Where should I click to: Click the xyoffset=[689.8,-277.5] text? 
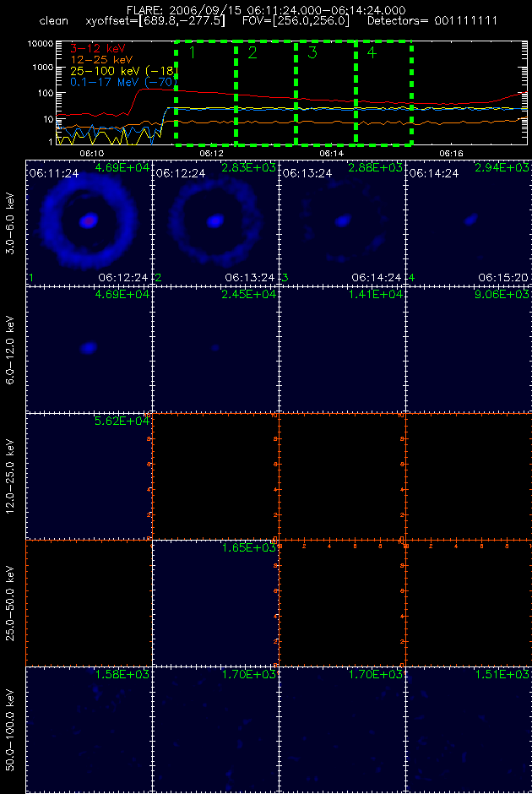click(x=155, y=21)
